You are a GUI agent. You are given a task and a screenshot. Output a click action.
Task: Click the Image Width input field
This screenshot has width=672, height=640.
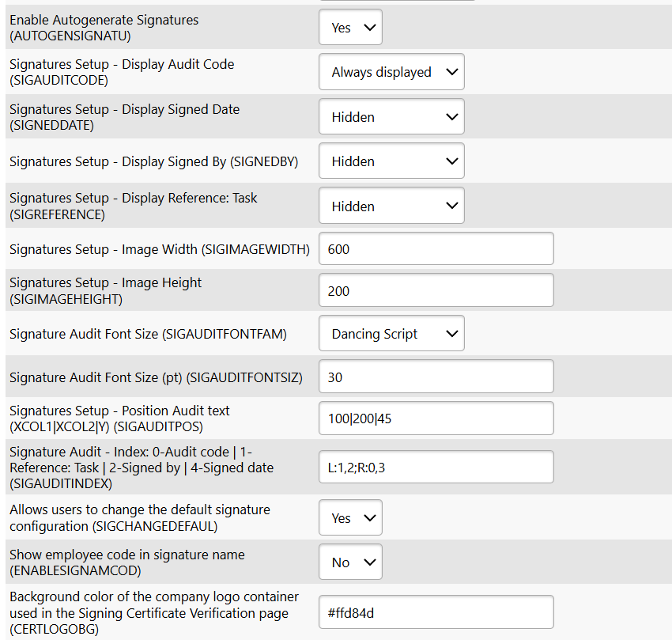[436, 249]
